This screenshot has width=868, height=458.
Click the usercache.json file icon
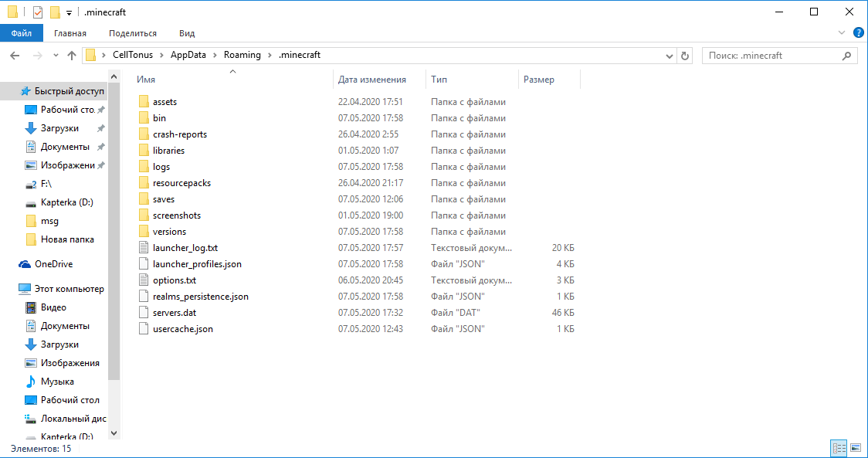pyautogui.click(x=144, y=328)
